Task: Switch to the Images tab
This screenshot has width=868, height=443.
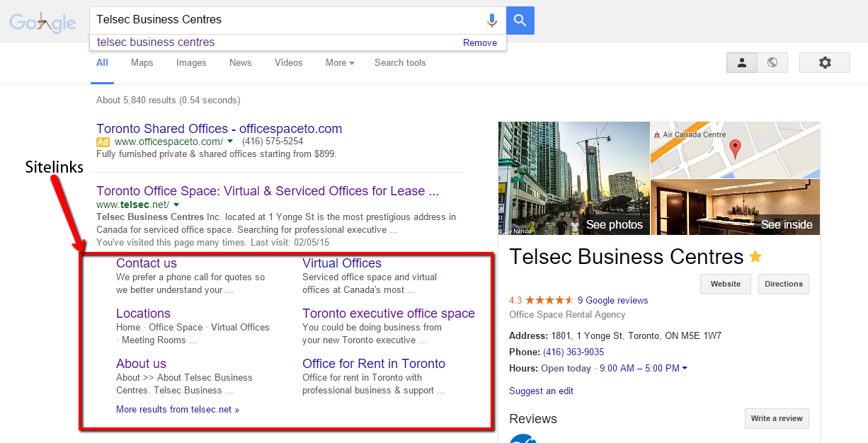Action: (191, 62)
